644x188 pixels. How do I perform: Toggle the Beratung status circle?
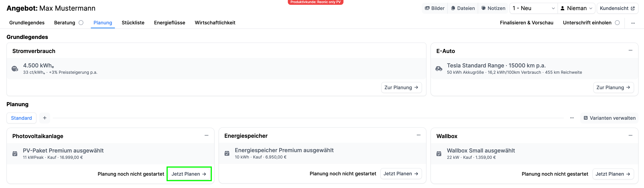[x=81, y=23]
